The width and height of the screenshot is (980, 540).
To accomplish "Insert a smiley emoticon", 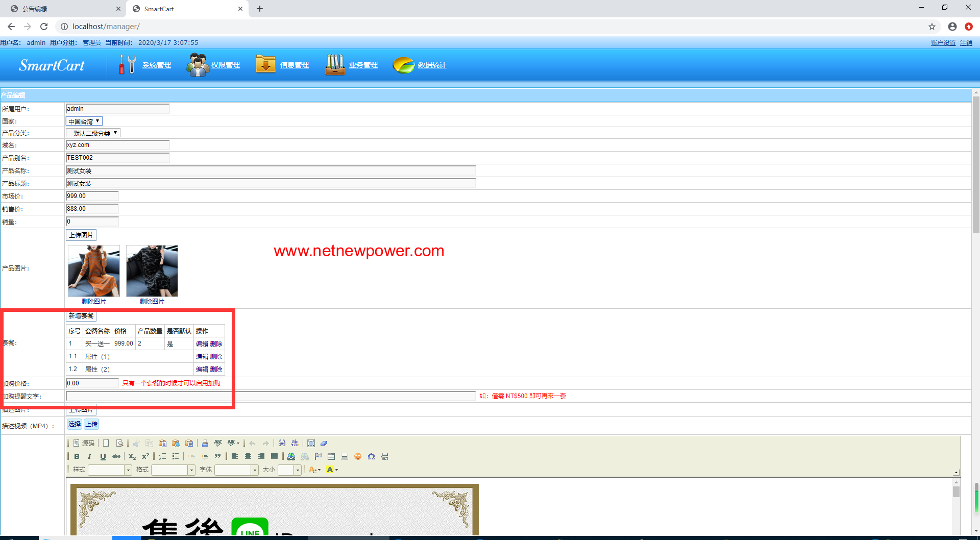I will 358,457.
